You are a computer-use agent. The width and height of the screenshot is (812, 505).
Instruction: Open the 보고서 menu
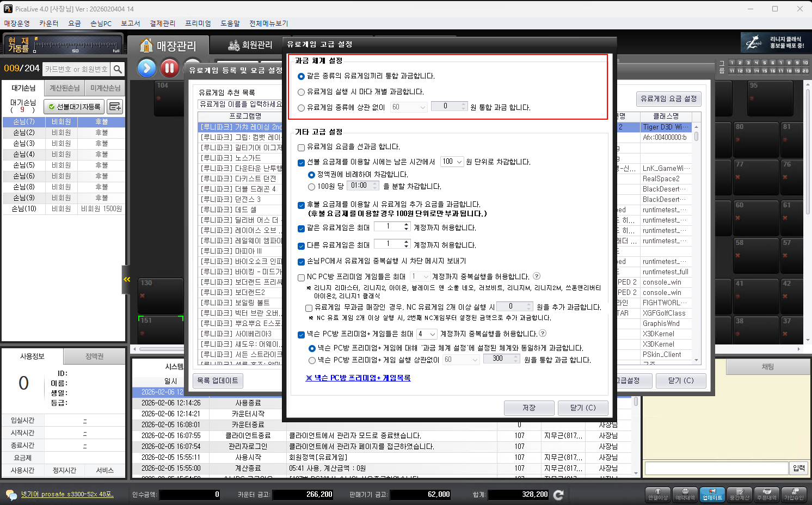[x=131, y=23]
